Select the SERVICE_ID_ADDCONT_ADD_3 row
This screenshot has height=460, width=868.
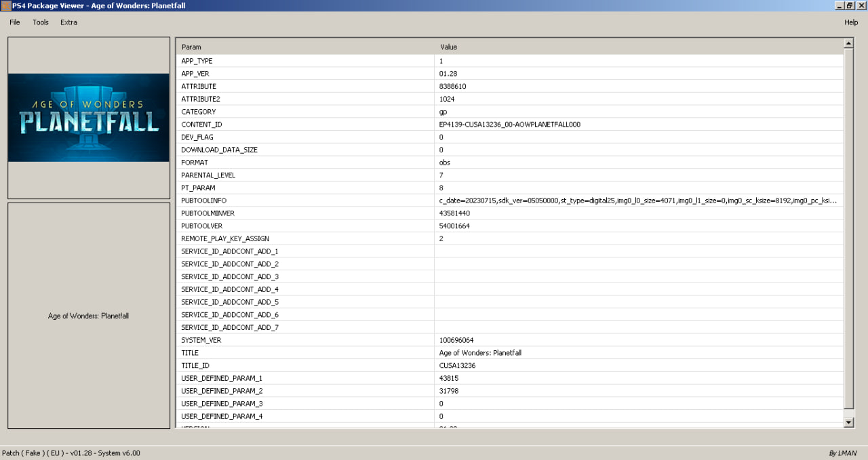[x=510, y=277]
